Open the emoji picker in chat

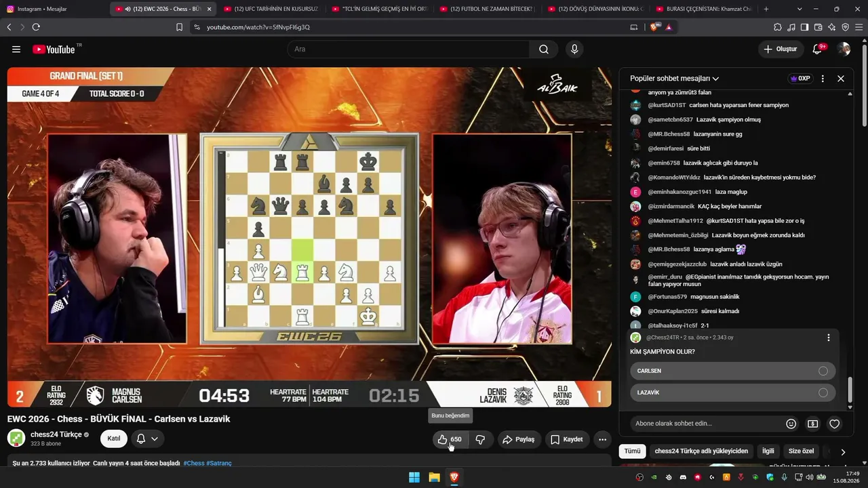pos(791,424)
